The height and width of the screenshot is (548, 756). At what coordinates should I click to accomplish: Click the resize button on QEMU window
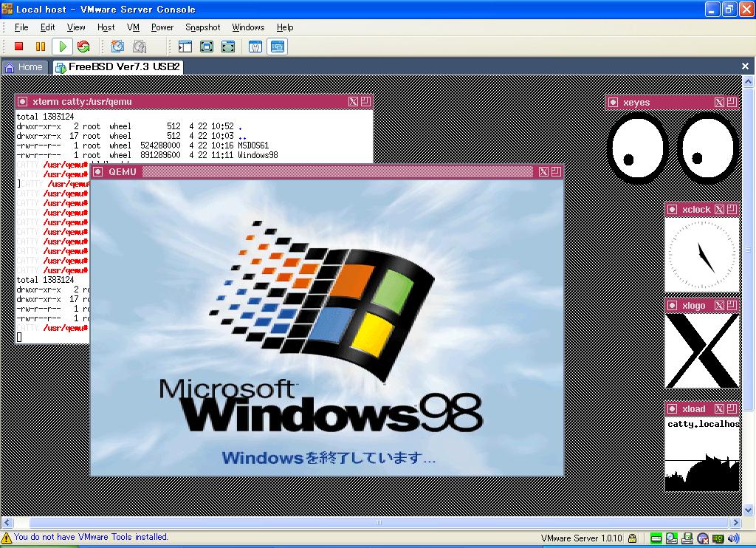pyautogui.click(x=556, y=171)
